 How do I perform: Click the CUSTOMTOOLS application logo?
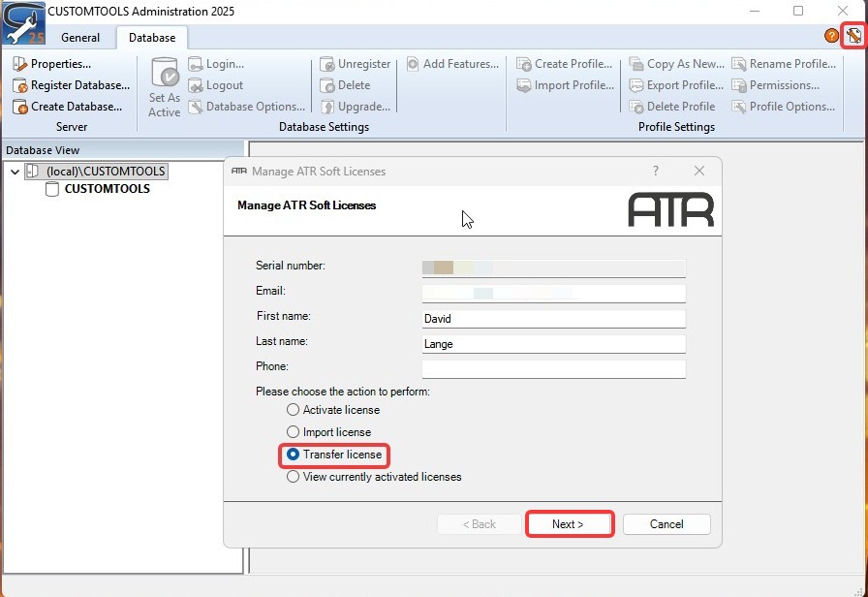[23, 23]
